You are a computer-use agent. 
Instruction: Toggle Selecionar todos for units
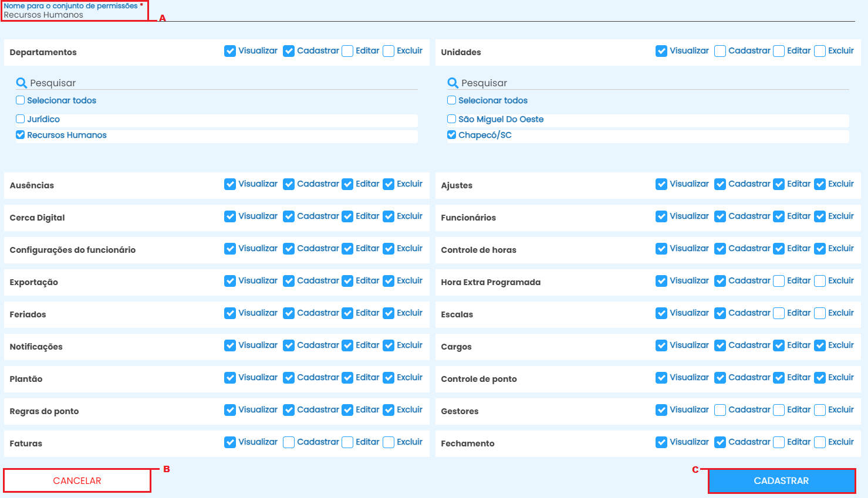tap(452, 100)
